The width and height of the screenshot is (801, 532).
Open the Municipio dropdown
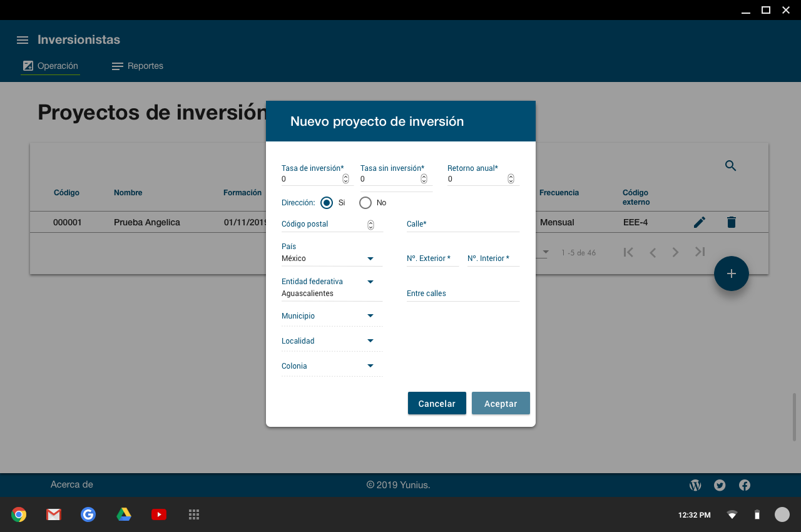click(x=370, y=316)
